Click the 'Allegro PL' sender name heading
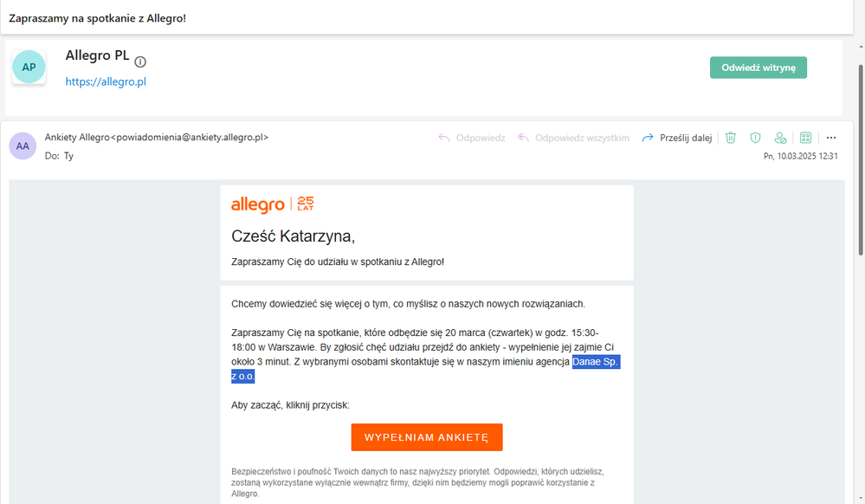Viewport: 865px width, 504px height. (98, 55)
